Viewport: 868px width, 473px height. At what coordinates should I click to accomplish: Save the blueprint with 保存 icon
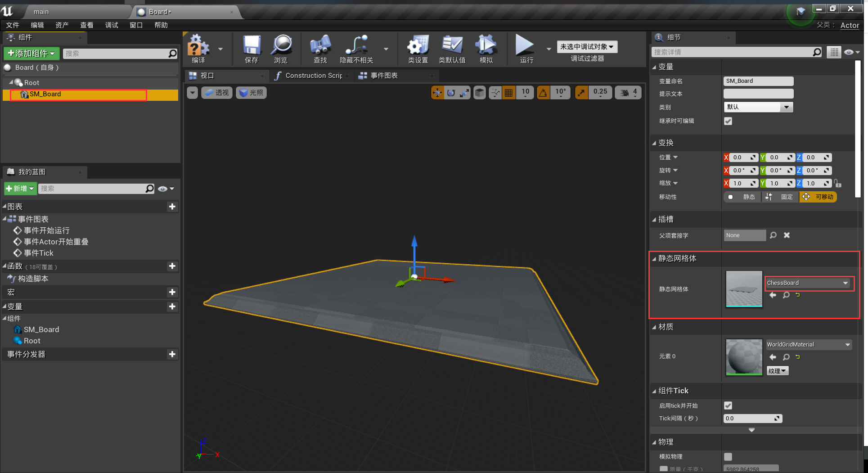(252, 46)
